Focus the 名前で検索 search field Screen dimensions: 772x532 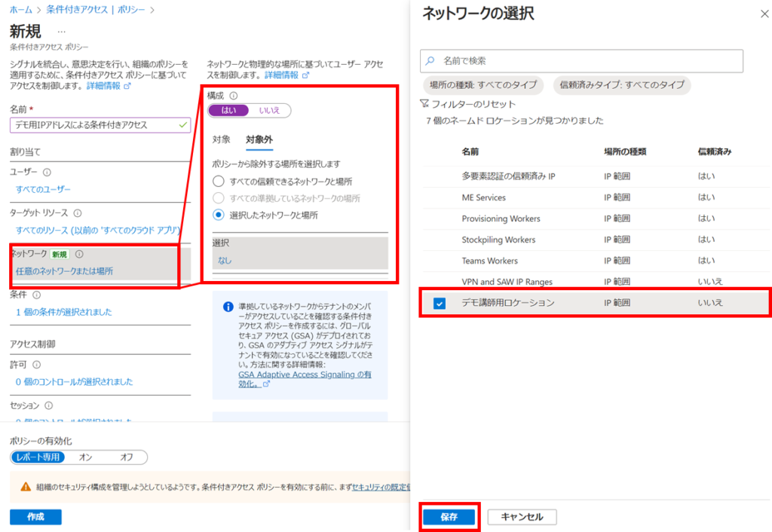[581, 60]
